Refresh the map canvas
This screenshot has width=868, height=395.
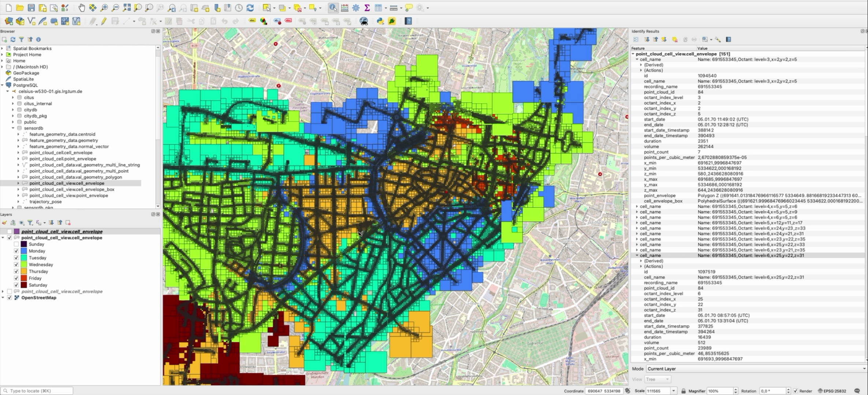click(x=250, y=8)
